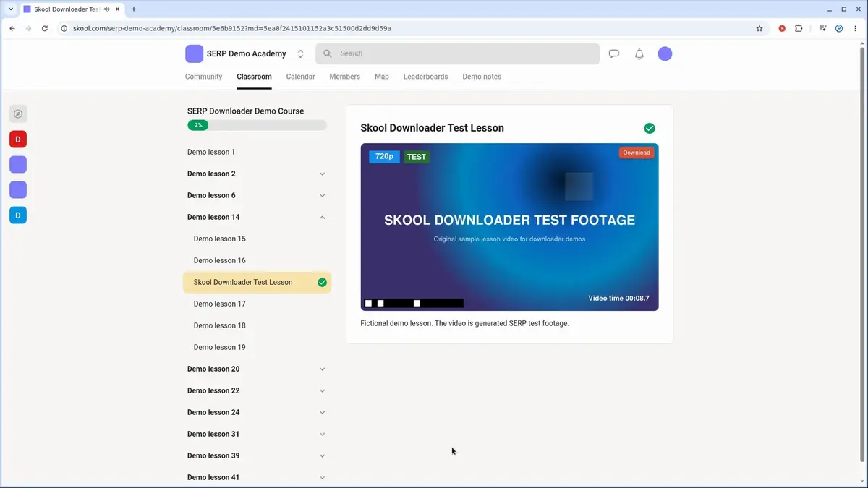
Task: Click the red recording extension icon
Action: [x=782, y=28]
